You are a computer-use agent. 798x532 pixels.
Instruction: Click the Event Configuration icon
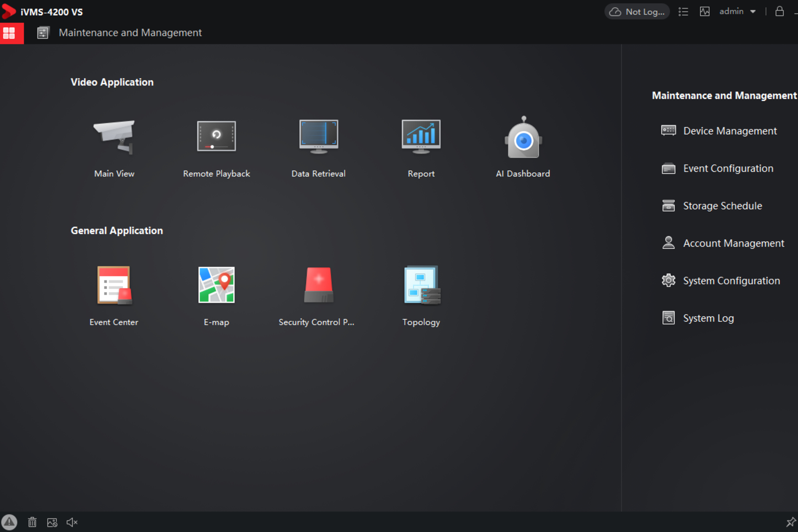coord(668,168)
